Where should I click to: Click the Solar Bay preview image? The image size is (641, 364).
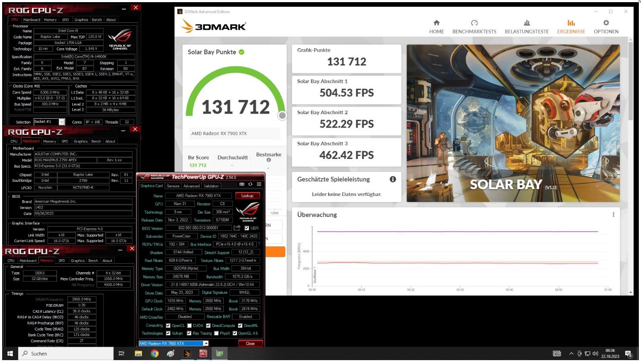[x=513, y=123]
